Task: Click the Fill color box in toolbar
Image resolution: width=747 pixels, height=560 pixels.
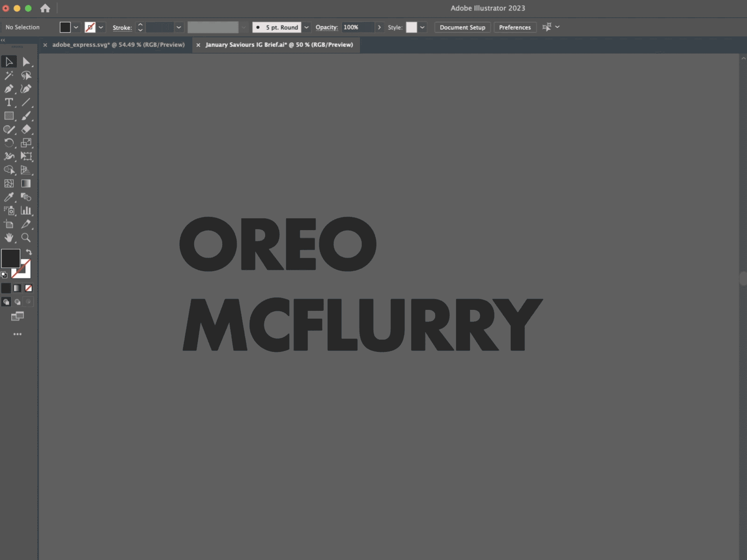Action: click(x=10, y=259)
